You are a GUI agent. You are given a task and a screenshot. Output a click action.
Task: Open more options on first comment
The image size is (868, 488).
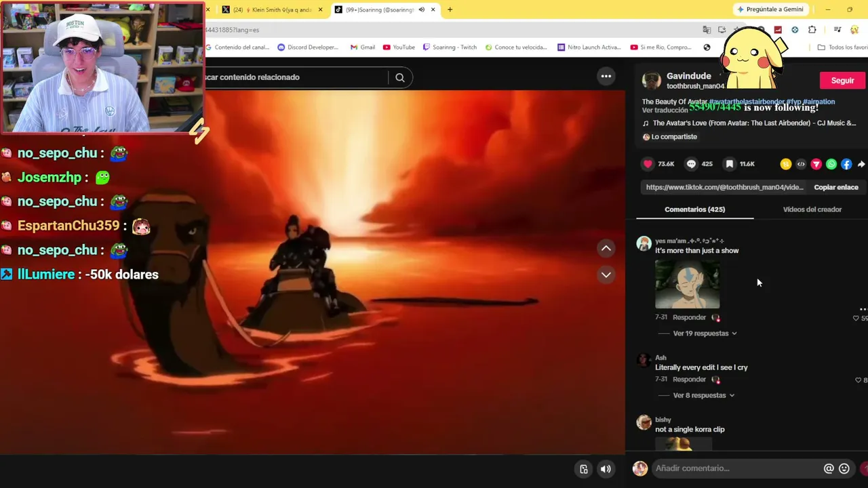point(863,309)
